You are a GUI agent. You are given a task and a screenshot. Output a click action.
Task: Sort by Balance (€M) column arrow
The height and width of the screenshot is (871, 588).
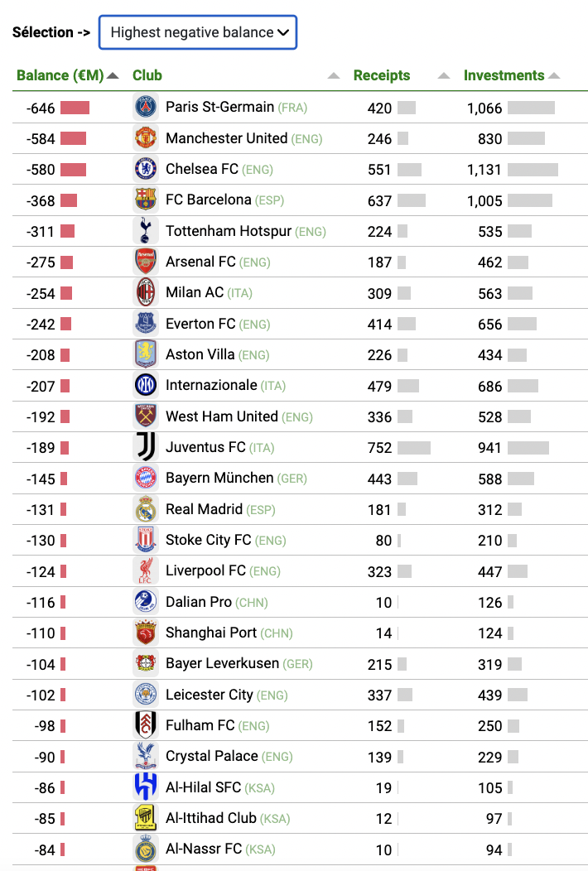113,75
